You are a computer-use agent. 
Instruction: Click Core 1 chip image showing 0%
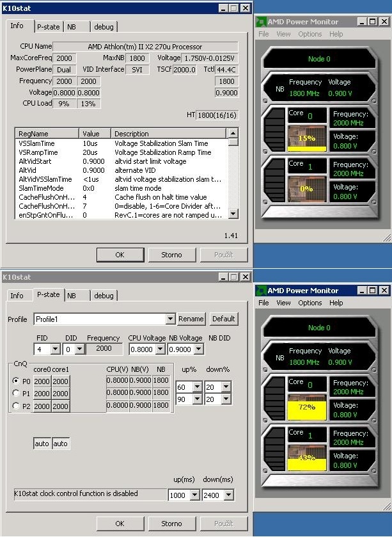click(x=307, y=189)
